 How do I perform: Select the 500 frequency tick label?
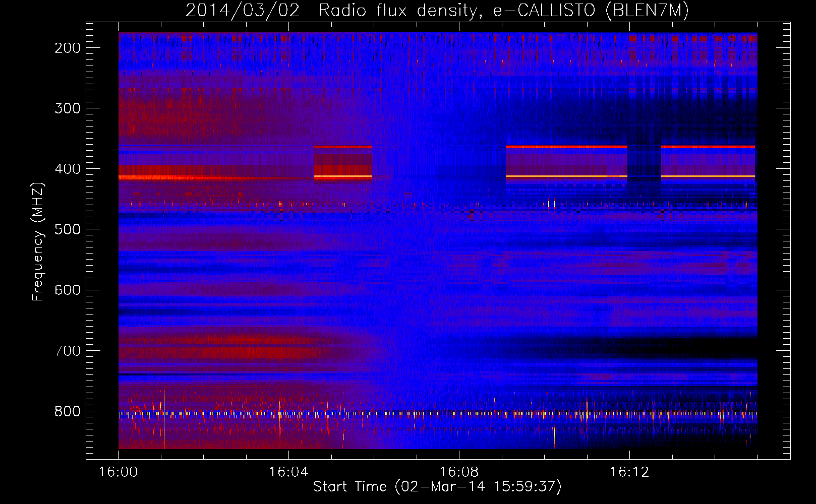point(68,229)
